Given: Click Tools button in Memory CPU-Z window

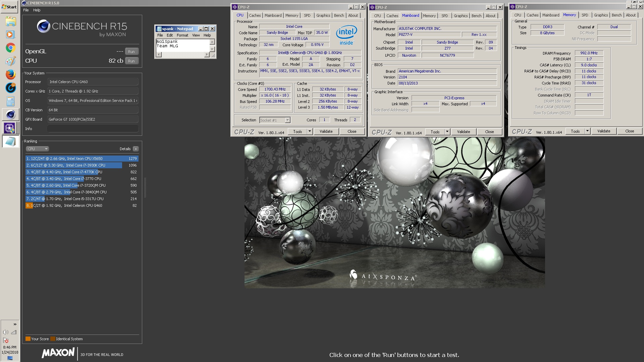Looking at the screenshot, I should (x=575, y=131).
